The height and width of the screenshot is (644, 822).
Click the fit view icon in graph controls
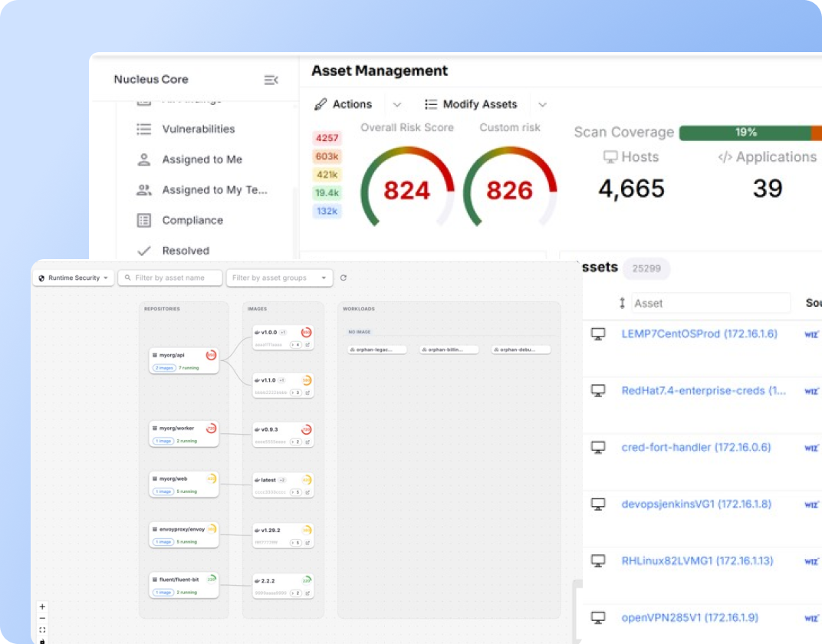pos(42,630)
